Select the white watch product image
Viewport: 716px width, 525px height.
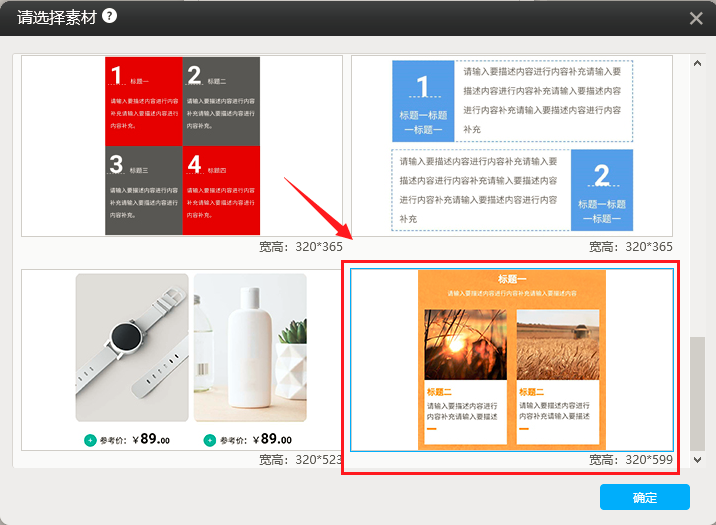[x=132, y=347]
